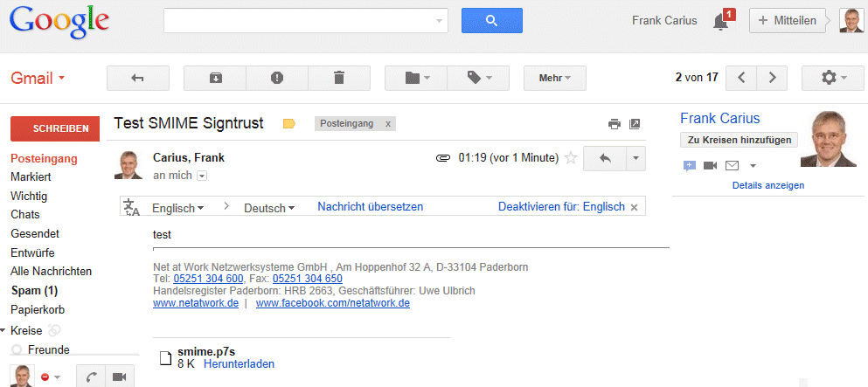This screenshot has height=387, width=868.
Task: Click in the Google search field
Action: point(306,20)
